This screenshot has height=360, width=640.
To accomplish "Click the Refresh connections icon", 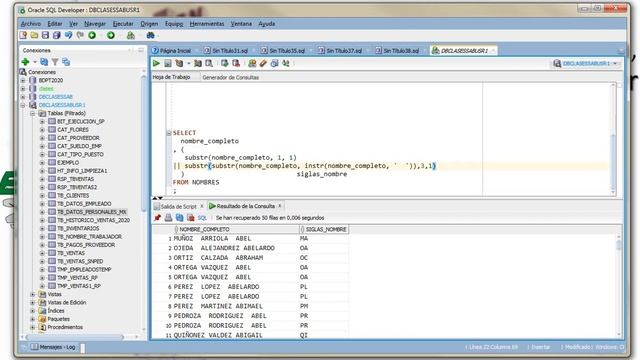I will tap(44, 62).
